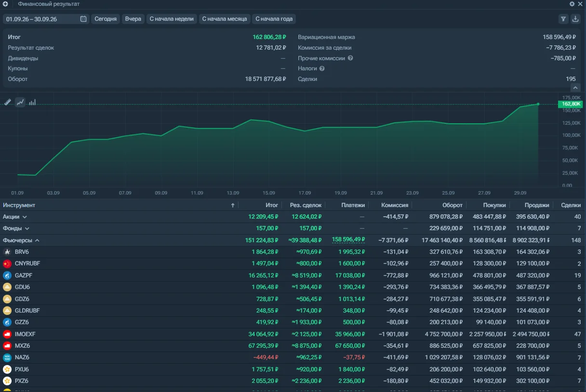Screen dimensions: 586x392
Task: Collapse the summary panel with chevron
Action: (x=575, y=88)
